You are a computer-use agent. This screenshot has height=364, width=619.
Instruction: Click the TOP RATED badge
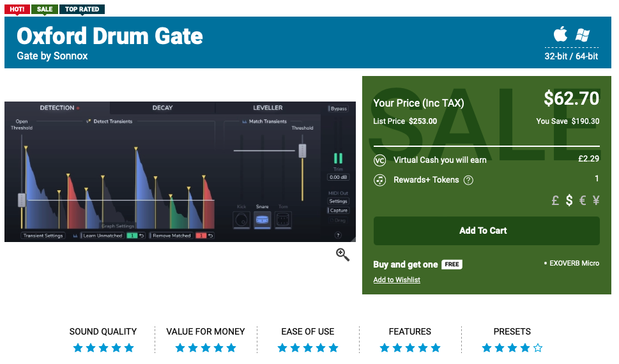coord(82,9)
